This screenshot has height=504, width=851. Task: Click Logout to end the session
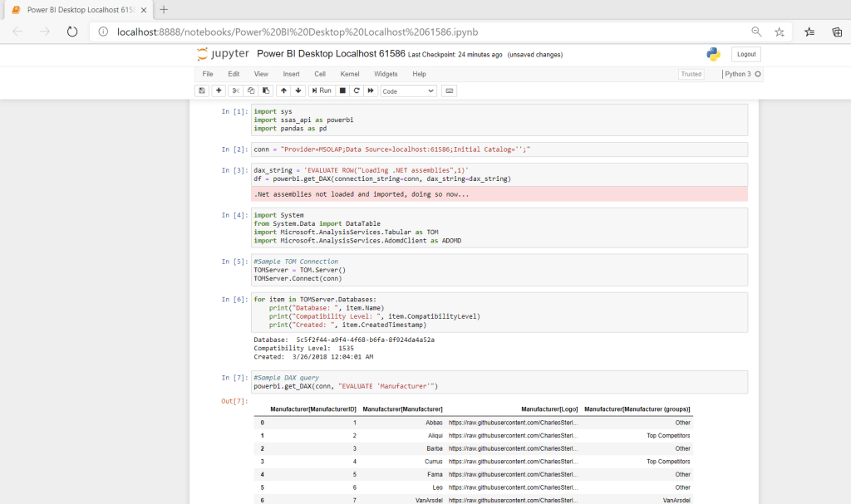tap(745, 53)
